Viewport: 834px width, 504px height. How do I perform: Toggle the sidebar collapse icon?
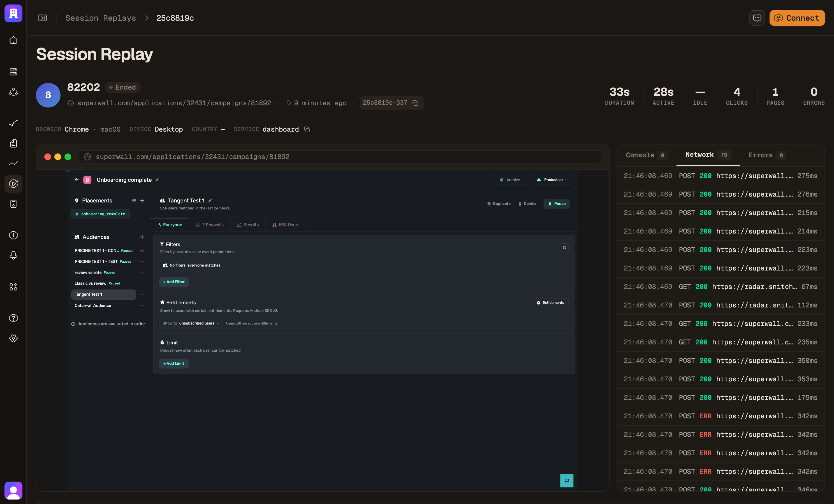[43, 18]
